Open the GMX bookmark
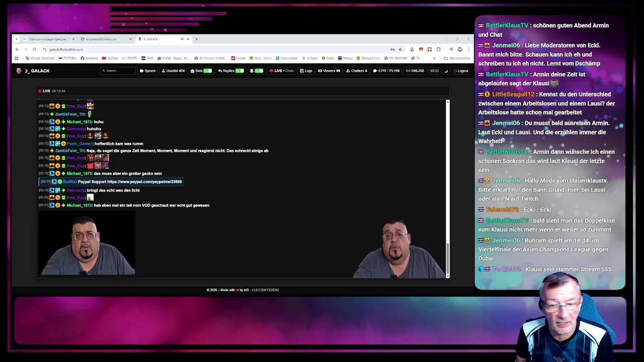 click(147, 58)
